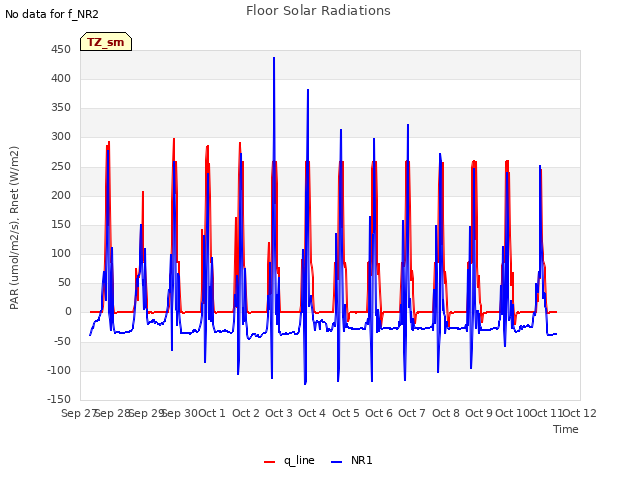640x480 pixels.
Task: Click the Oct 6 x-axis date label
Action: 379,413
